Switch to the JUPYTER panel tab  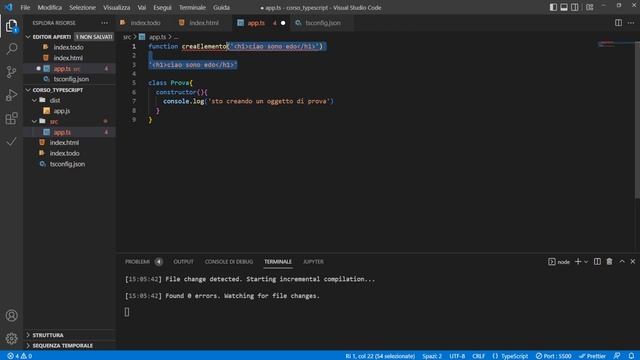[x=313, y=262]
